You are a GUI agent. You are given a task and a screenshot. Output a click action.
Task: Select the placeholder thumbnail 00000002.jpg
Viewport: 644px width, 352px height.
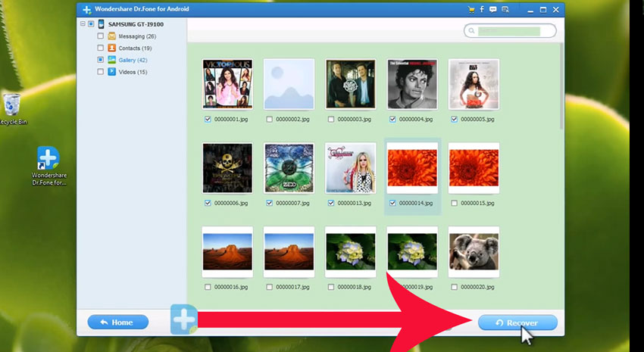click(289, 84)
